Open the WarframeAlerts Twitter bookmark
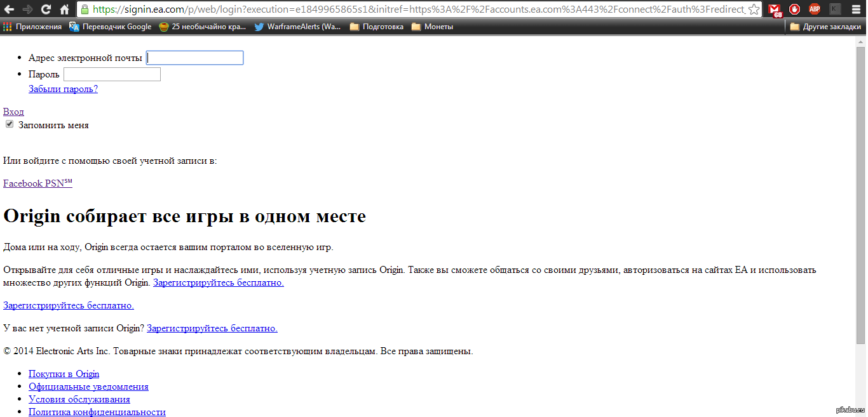This screenshot has width=868, height=417. coord(298,27)
